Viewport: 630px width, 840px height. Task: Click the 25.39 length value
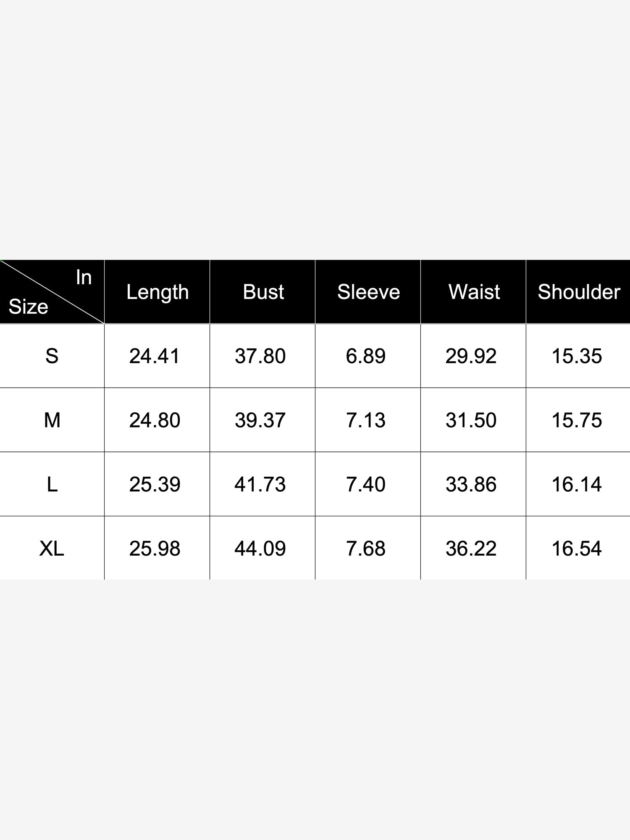(x=155, y=484)
